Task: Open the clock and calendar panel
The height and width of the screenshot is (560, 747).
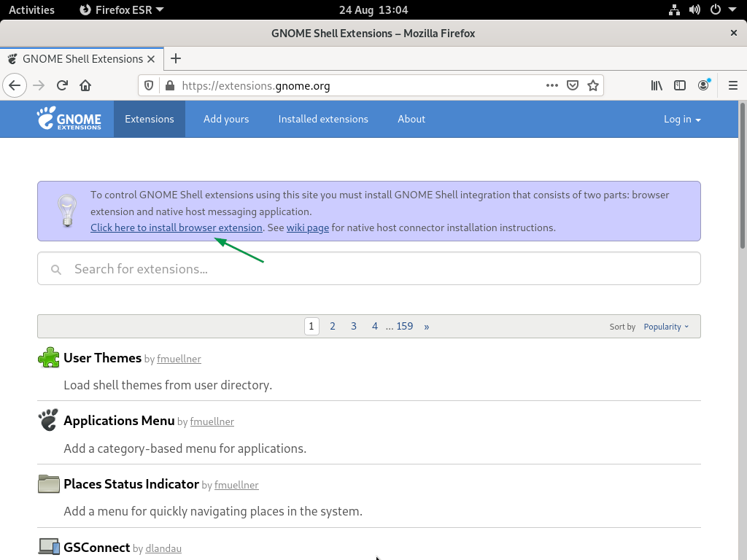Action: [x=373, y=10]
